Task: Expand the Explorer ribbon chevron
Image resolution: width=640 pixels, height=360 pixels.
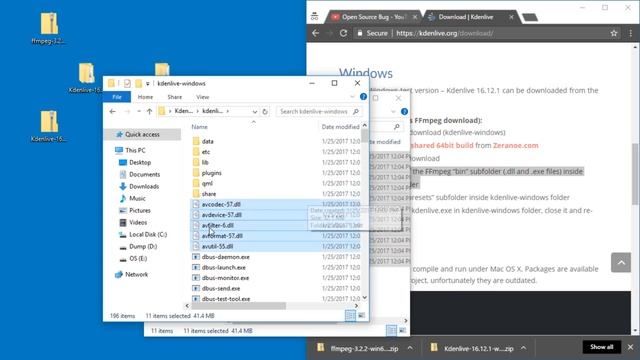Action: 352,97
